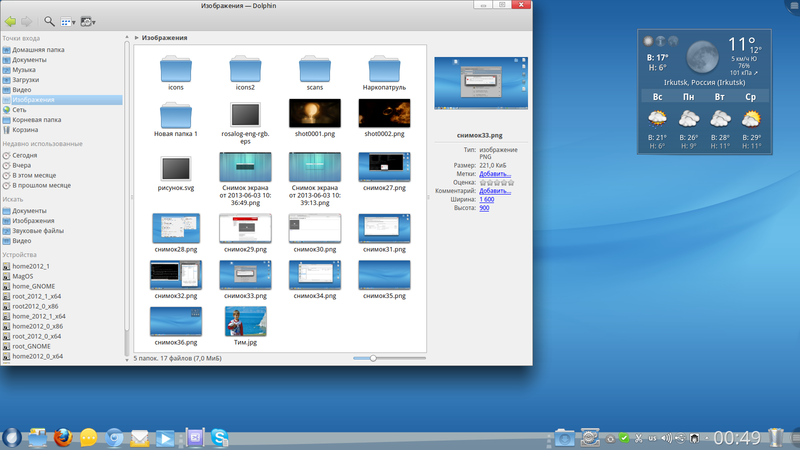This screenshot has width=800, height=450.
Task: Open Загрузки place
Action: [x=26, y=80]
